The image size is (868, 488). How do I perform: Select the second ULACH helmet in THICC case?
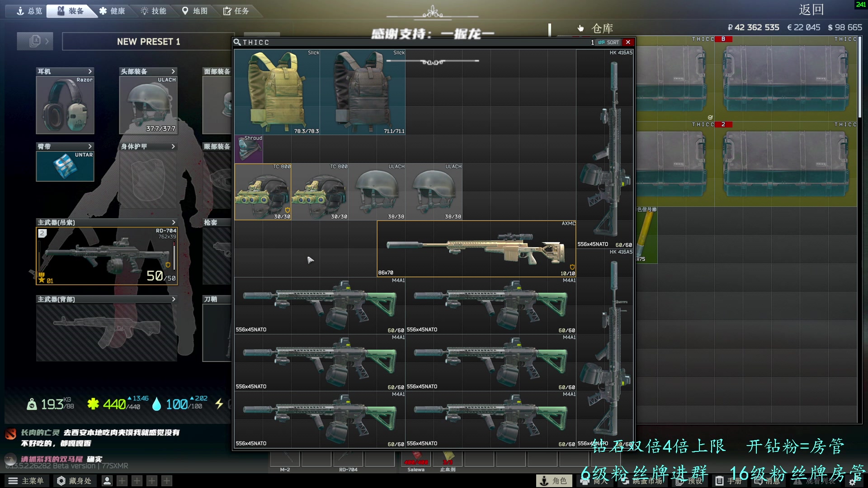tap(434, 192)
